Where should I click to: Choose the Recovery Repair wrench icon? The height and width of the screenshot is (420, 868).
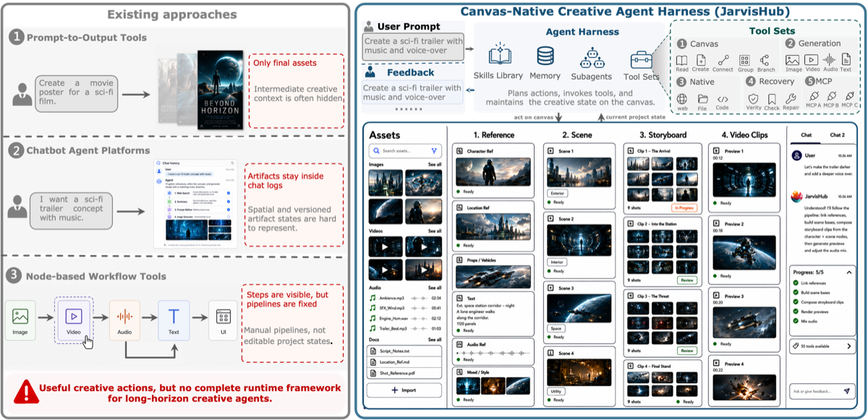point(791,98)
